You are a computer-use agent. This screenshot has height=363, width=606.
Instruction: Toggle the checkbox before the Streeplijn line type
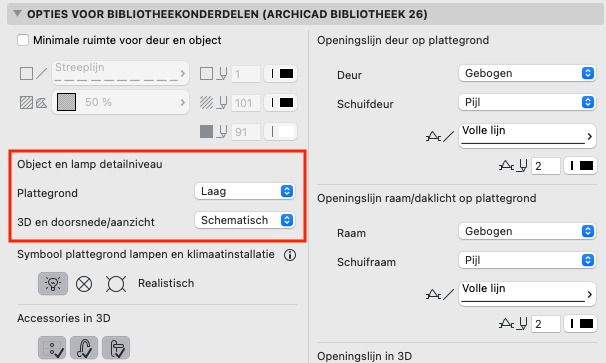pos(26,73)
